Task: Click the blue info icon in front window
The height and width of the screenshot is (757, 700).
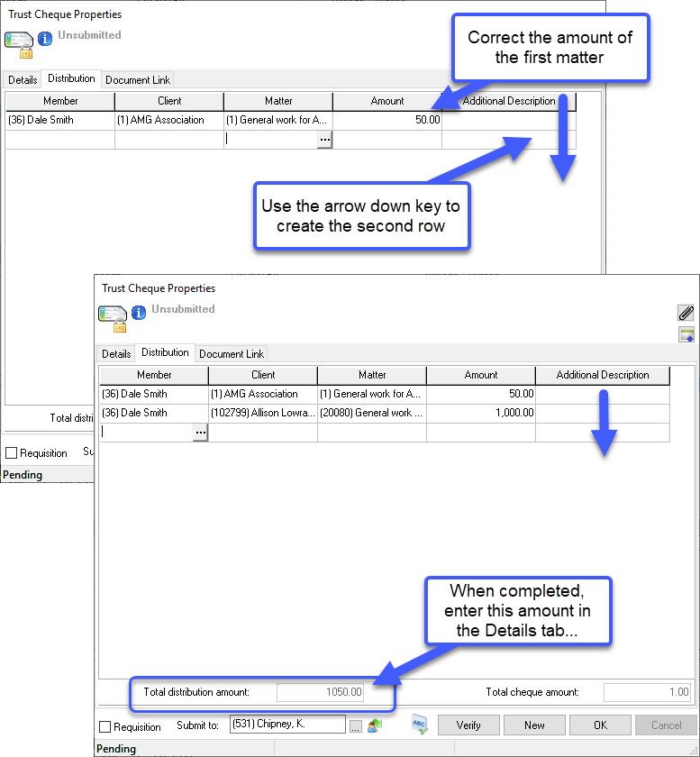Action: coord(139,313)
